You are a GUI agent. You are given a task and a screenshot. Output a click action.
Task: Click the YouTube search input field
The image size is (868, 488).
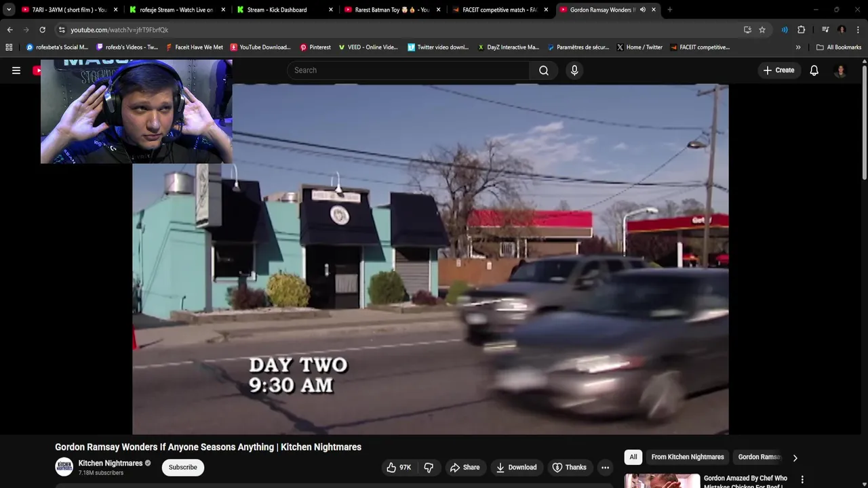click(408, 70)
